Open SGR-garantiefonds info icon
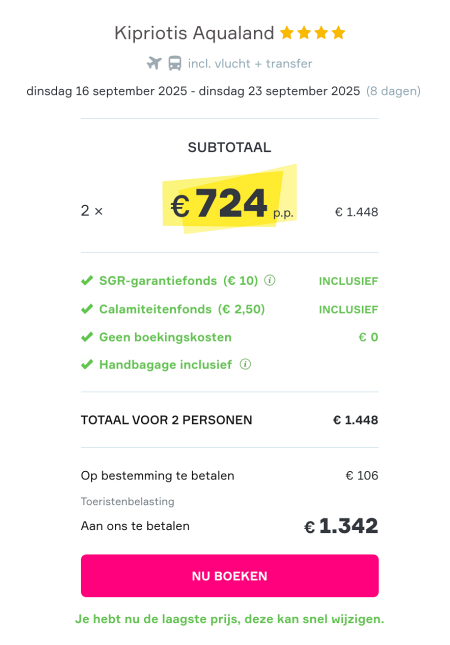 click(x=269, y=281)
